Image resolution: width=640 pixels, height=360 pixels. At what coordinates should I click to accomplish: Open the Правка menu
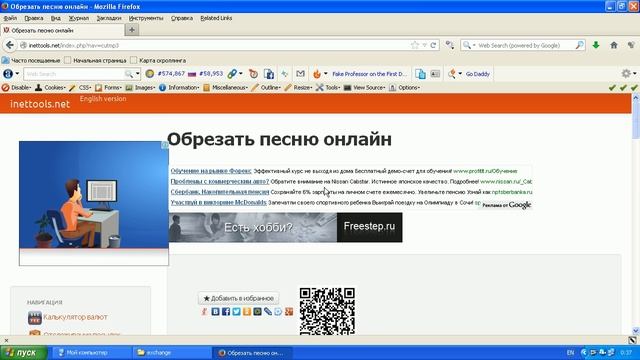[x=33, y=18]
